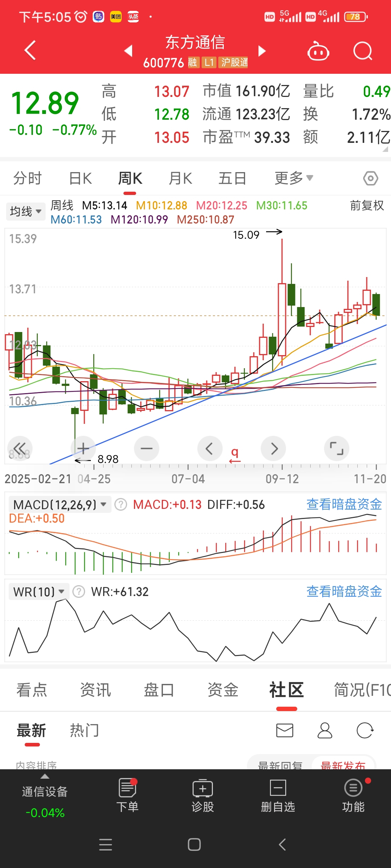Viewport: 391px width, 868px height.
Task: Open 诊股 stock diagnosis
Action: pos(203,795)
